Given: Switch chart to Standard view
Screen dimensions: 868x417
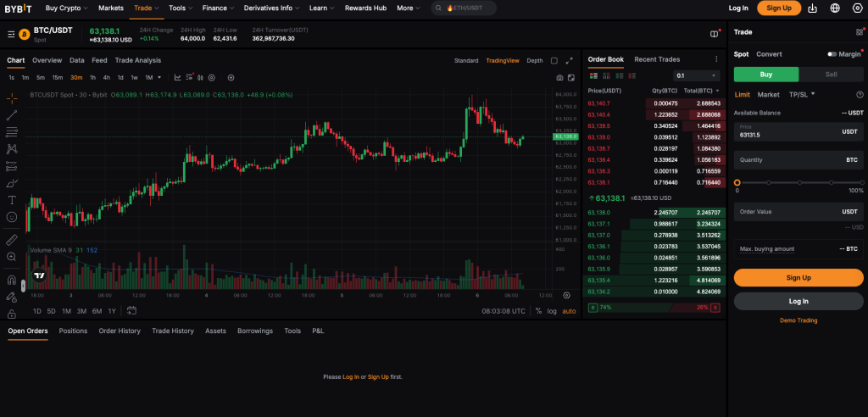Looking at the screenshot, I should (x=466, y=61).
